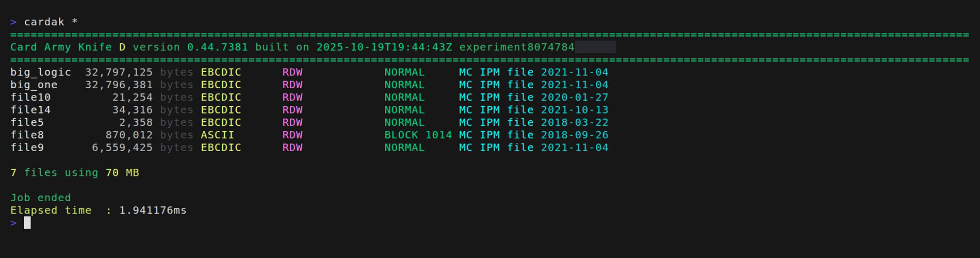Click the 'cardak *' command text
Image resolution: width=980 pixels, height=258 pixels.
click(x=51, y=22)
